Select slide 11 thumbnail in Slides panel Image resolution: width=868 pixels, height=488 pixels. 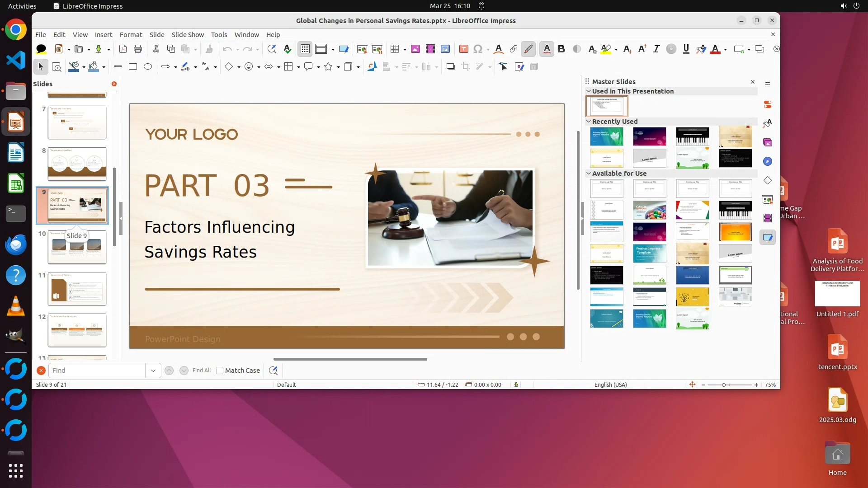(x=77, y=289)
